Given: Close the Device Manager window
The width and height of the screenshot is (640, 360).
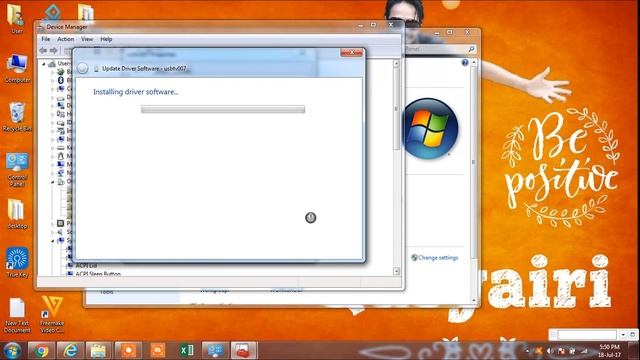Looking at the screenshot, I should tap(391, 25).
